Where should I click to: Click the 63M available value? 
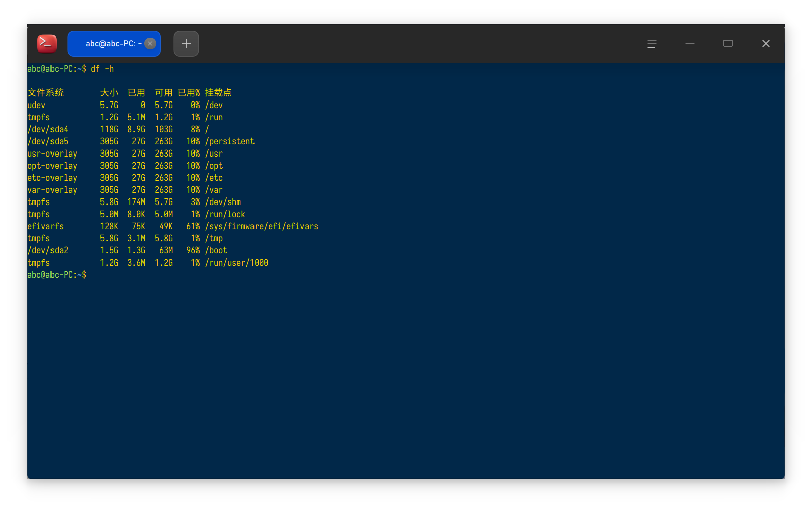point(166,250)
